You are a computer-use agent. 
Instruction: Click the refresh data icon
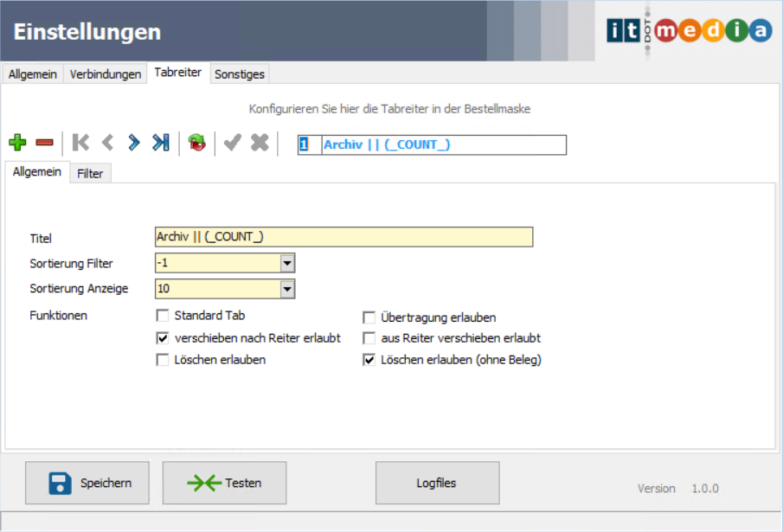click(x=197, y=143)
